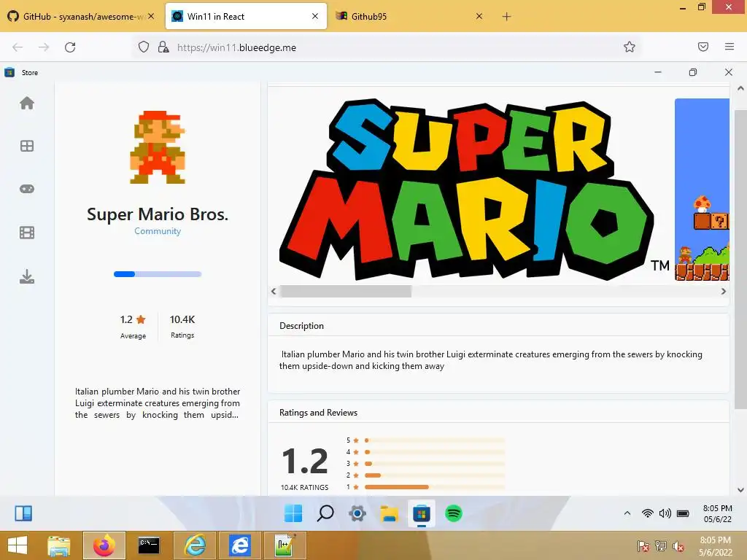Open a new tab with the plus button

click(506, 17)
